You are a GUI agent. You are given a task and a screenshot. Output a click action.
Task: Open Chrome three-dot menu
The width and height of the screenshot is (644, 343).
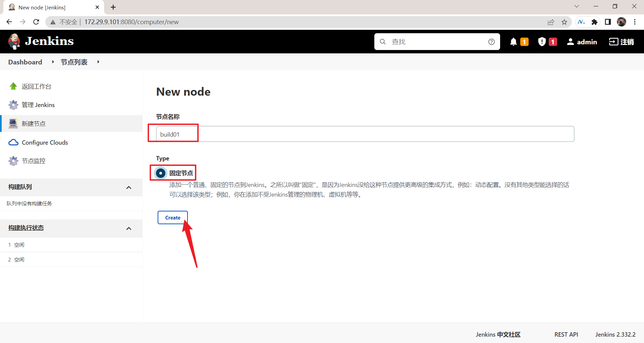tap(635, 22)
